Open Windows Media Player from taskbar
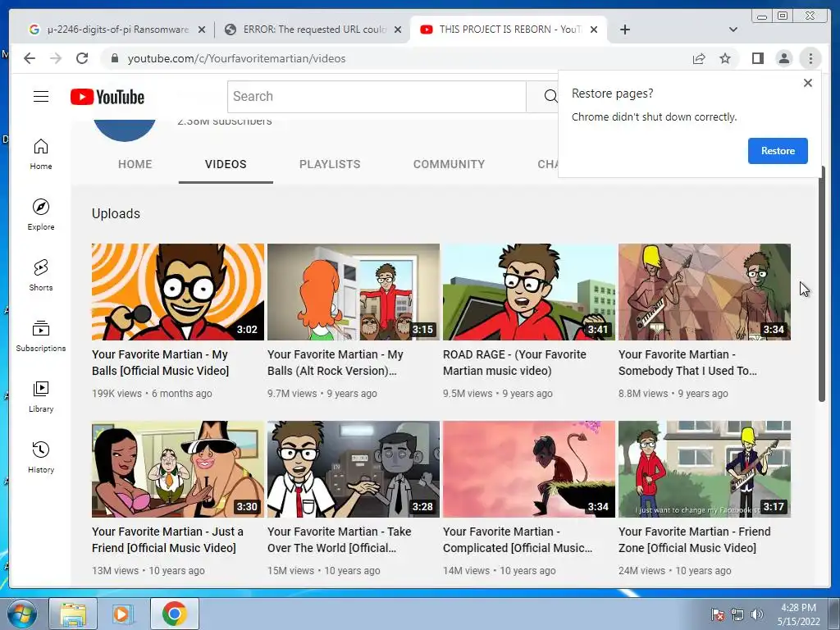The height and width of the screenshot is (630, 840). point(123,614)
